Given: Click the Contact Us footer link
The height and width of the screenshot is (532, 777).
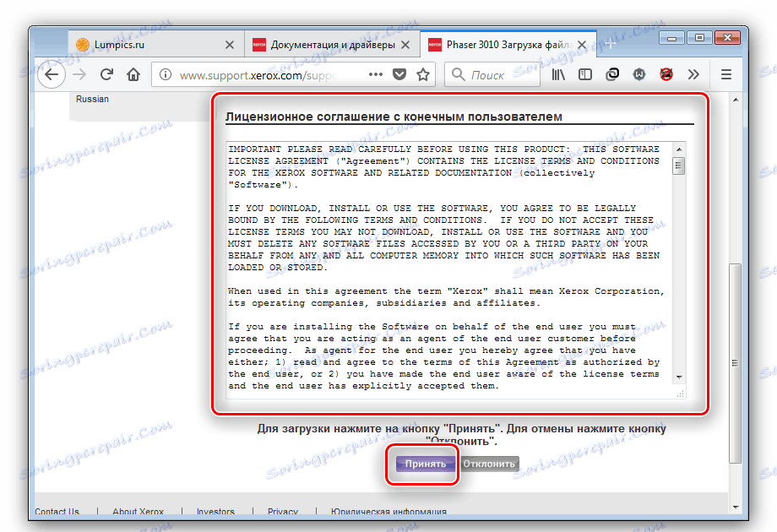Looking at the screenshot, I should coord(57,511).
